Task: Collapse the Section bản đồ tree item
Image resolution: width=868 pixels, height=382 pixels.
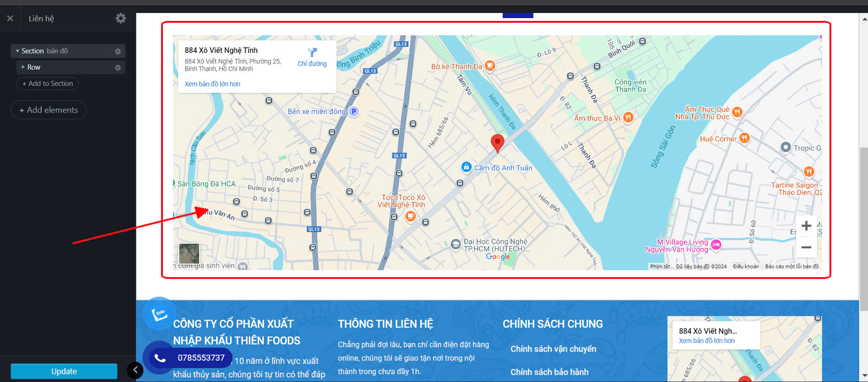Action: click(18, 51)
